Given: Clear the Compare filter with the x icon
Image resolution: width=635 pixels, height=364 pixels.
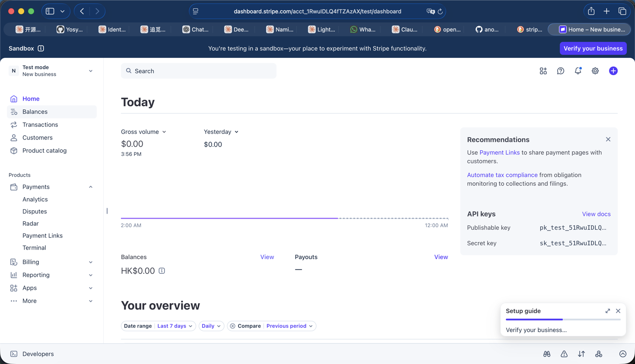Looking at the screenshot, I should click(x=232, y=326).
